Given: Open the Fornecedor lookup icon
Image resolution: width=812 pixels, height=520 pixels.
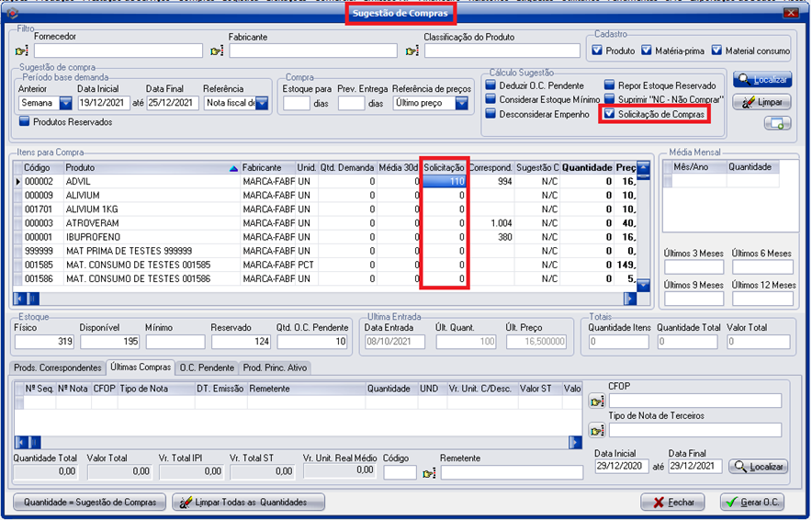Looking at the screenshot, I should point(22,51).
